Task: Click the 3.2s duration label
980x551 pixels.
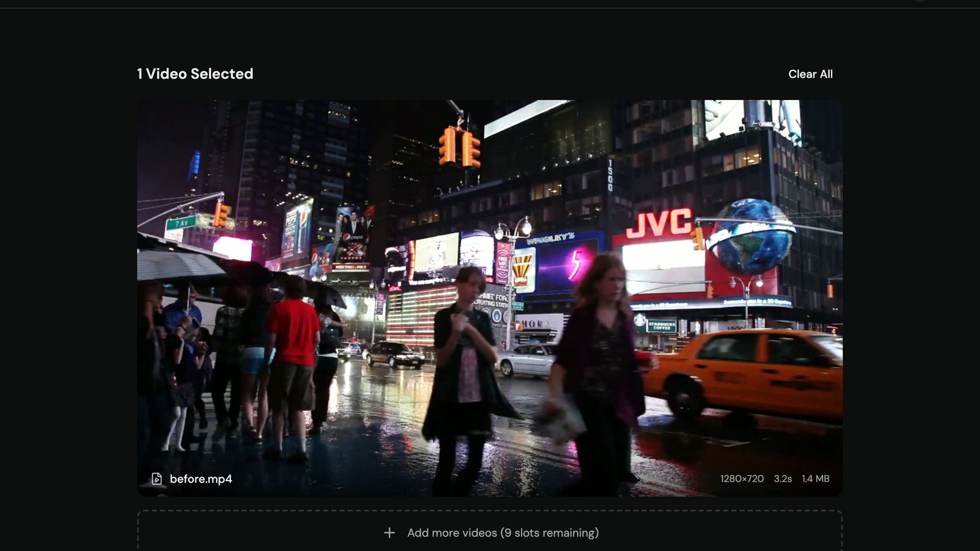Action: (782, 479)
